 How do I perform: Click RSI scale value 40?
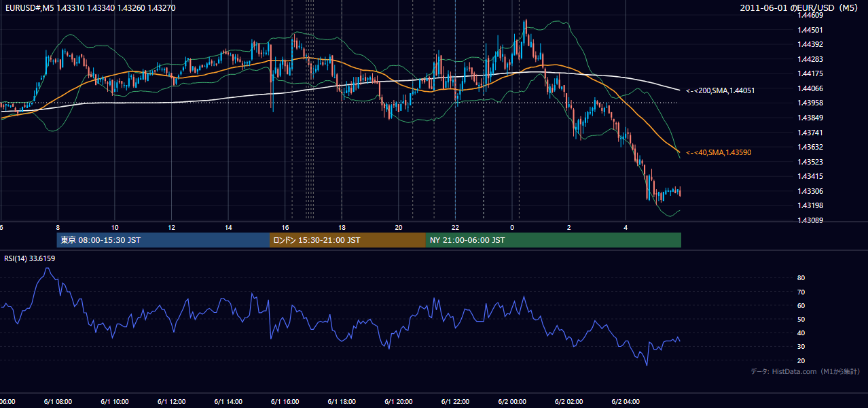[x=801, y=333]
